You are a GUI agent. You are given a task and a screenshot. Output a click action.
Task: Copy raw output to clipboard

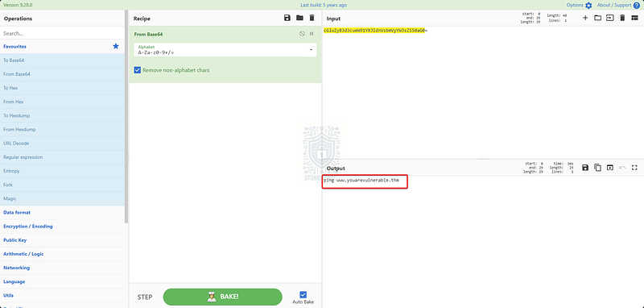click(597, 168)
